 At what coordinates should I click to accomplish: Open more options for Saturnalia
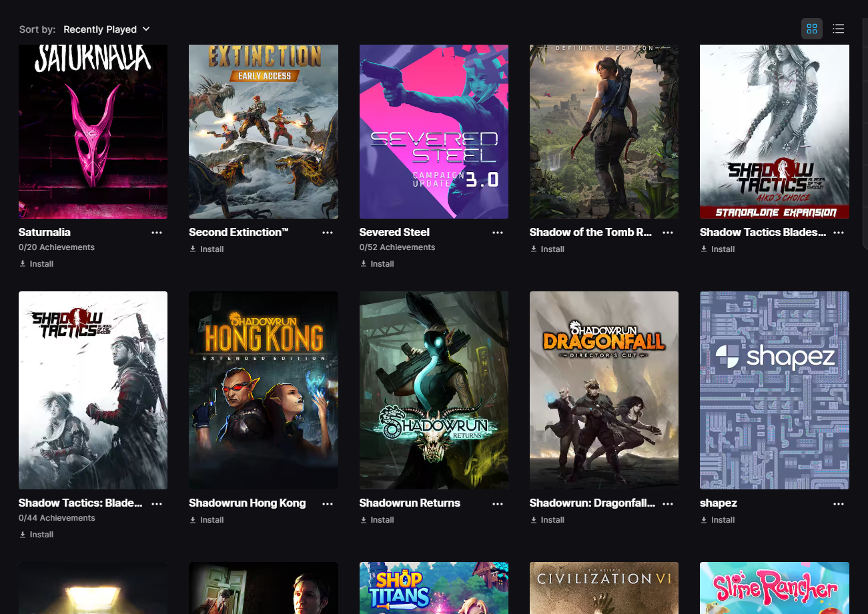coord(157,233)
